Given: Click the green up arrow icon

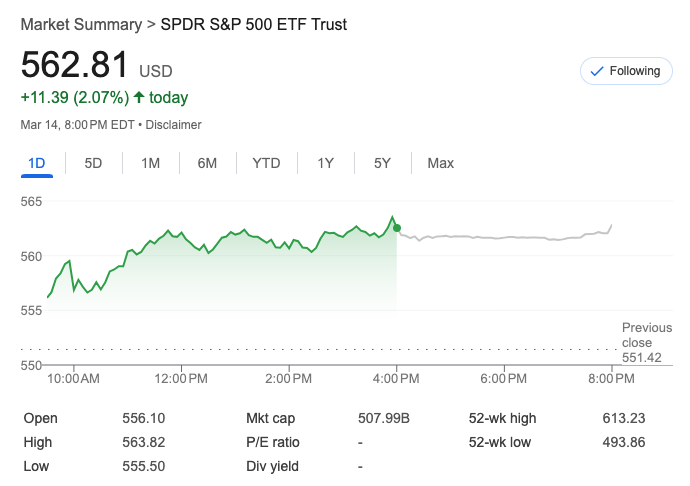Looking at the screenshot, I should pyautogui.click(x=139, y=97).
